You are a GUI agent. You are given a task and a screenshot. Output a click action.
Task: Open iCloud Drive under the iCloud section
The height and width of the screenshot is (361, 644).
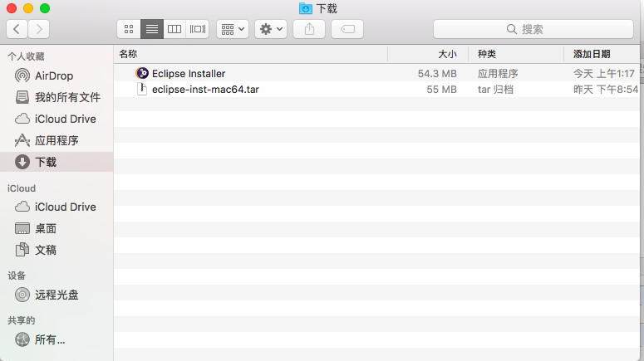56,207
